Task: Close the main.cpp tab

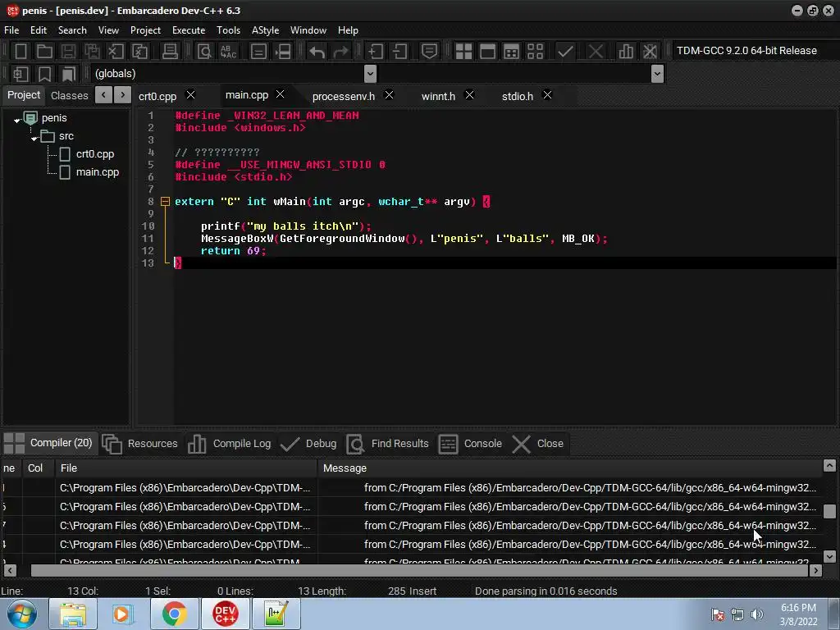Action: point(280,94)
